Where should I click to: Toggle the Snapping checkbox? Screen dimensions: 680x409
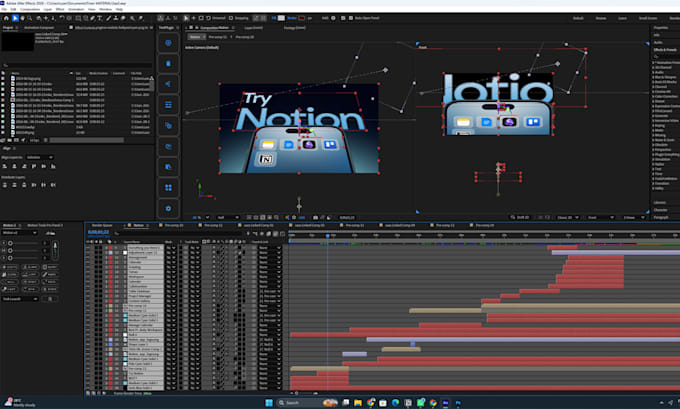point(231,18)
